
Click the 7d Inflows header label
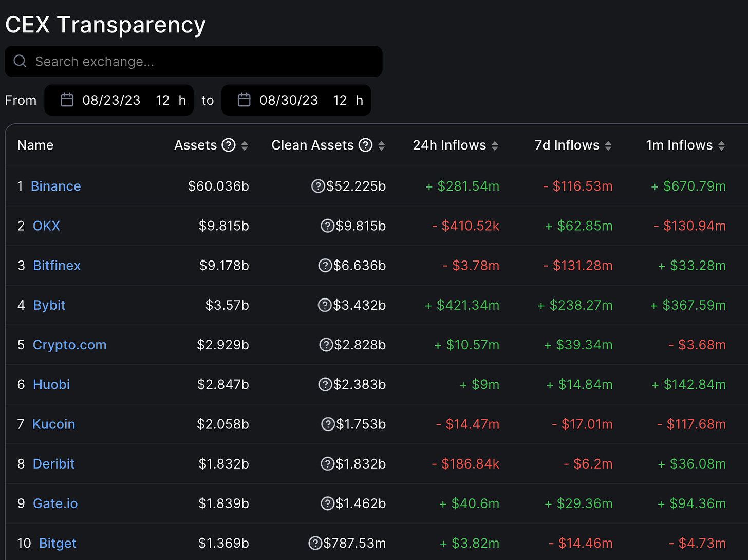[567, 145]
